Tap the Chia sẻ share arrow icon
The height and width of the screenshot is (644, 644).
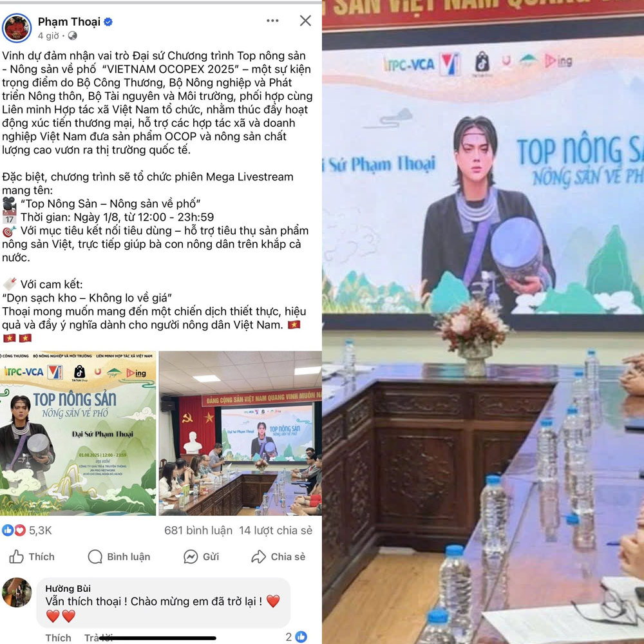(258, 556)
